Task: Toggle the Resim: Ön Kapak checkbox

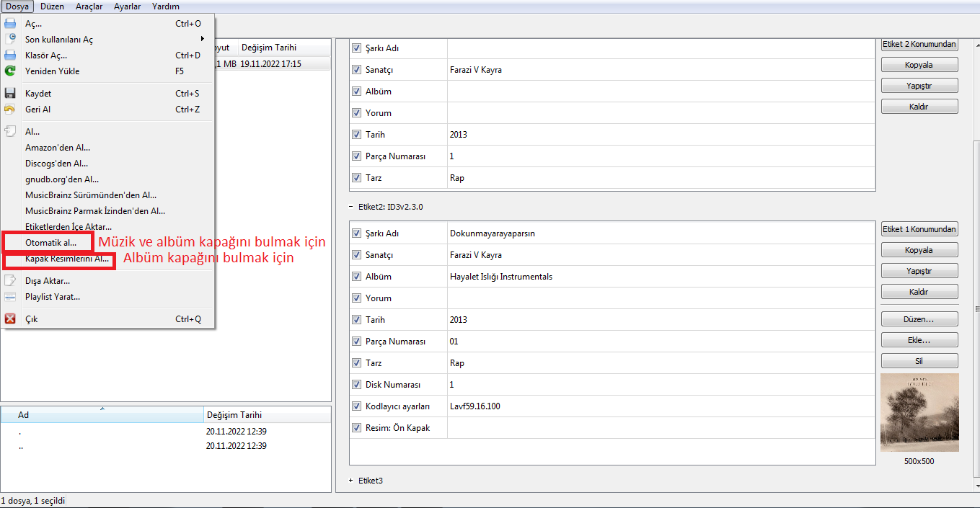Action: point(356,428)
